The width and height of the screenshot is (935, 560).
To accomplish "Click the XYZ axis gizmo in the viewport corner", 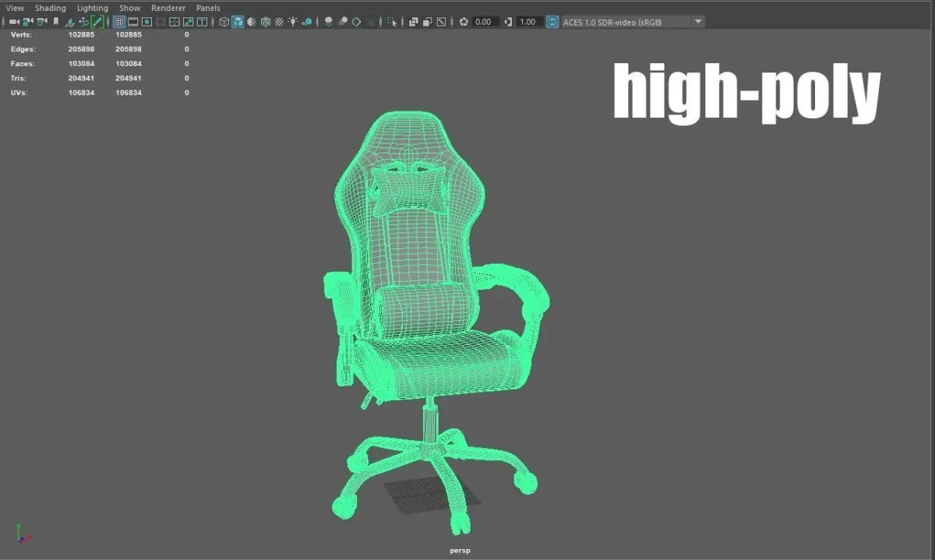I will (x=23, y=533).
